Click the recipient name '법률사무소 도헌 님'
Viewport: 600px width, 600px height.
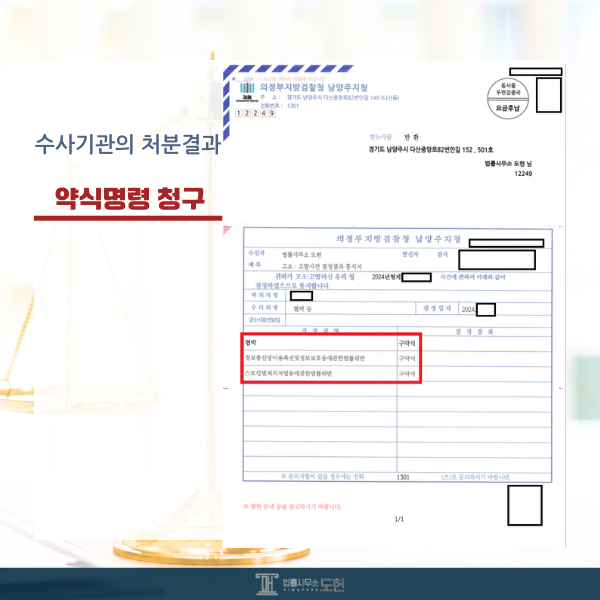pyautogui.click(x=508, y=163)
